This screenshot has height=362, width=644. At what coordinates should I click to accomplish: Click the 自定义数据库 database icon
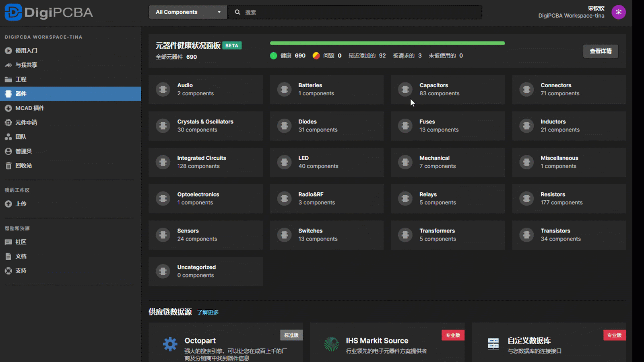tap(493, 344)
